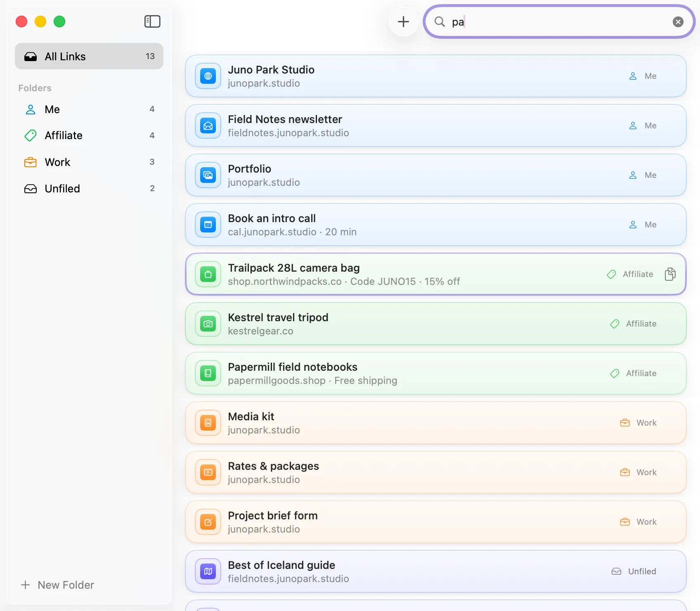700x611 pixels.
Task: Copy the Trailpack 28L camera bag link
Action: (670, 274)
